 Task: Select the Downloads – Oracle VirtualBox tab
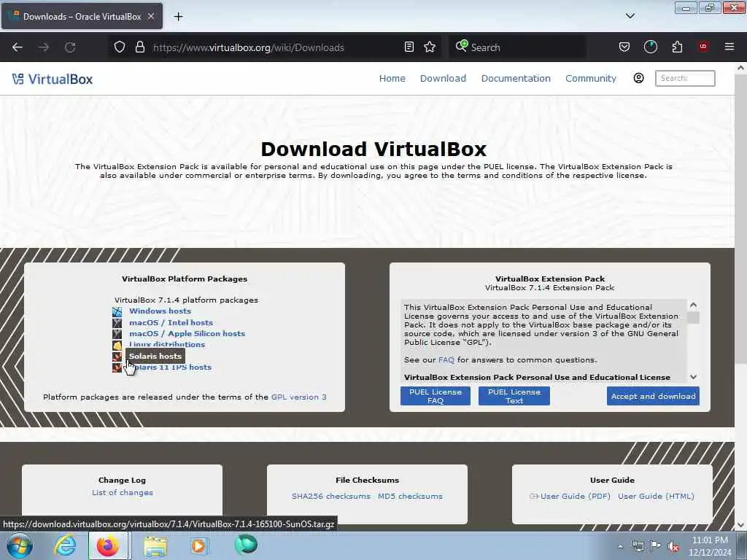click(x=82, y=16)
